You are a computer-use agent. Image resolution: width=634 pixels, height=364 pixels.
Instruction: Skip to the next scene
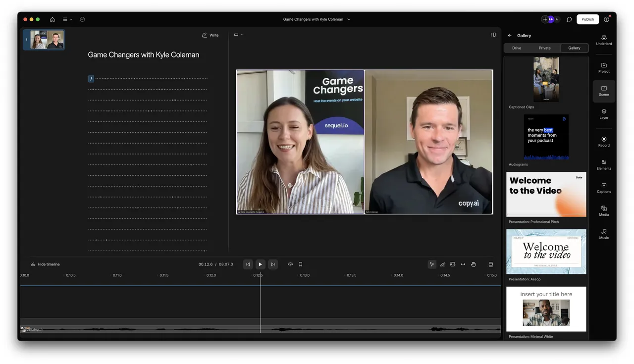click(x=273, y=264)
